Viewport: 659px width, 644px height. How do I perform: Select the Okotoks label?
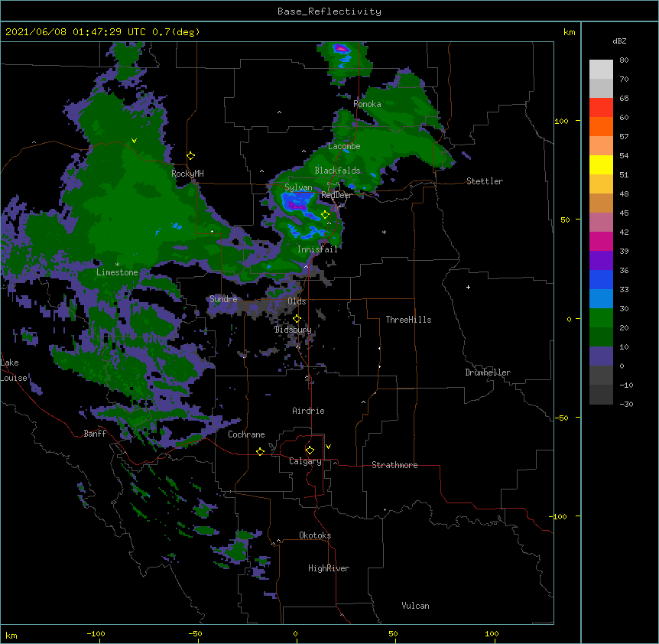pyautogui.click(x=315, y=535)
